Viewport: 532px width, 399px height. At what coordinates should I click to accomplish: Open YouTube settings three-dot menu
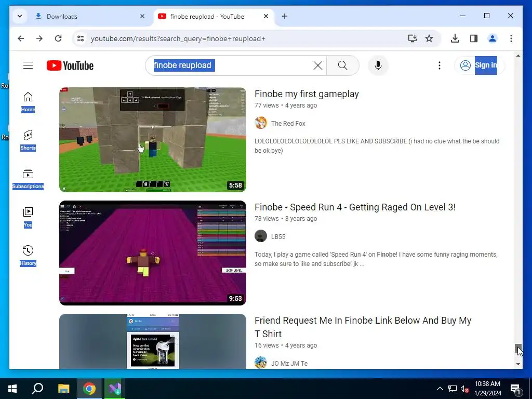(x=440, y=65)
